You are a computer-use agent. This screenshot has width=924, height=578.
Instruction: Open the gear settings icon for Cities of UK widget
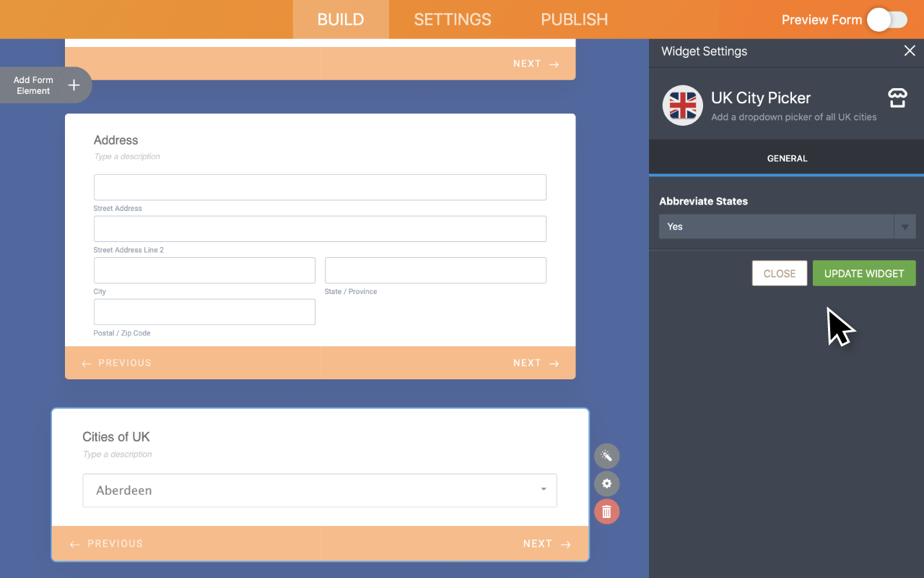pyautogui.click(x=606, y=483)
